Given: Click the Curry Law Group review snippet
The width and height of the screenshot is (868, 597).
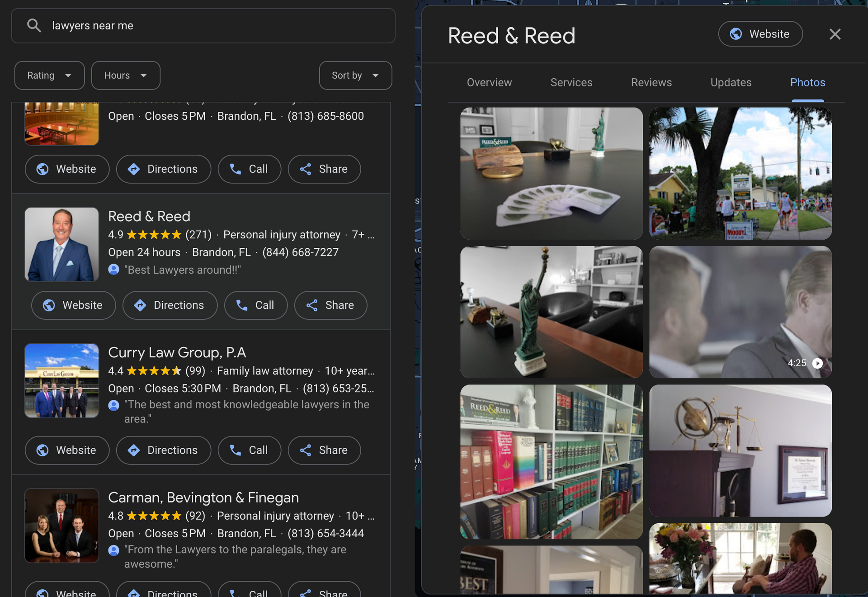Looking at the screenshot, I should click(247, 412).
